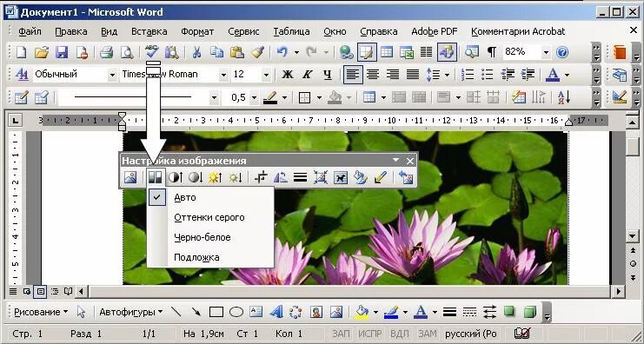Toggle Center paragraph alignment
644x344 pixels.
pyautogui.click(x=373, y=75)
